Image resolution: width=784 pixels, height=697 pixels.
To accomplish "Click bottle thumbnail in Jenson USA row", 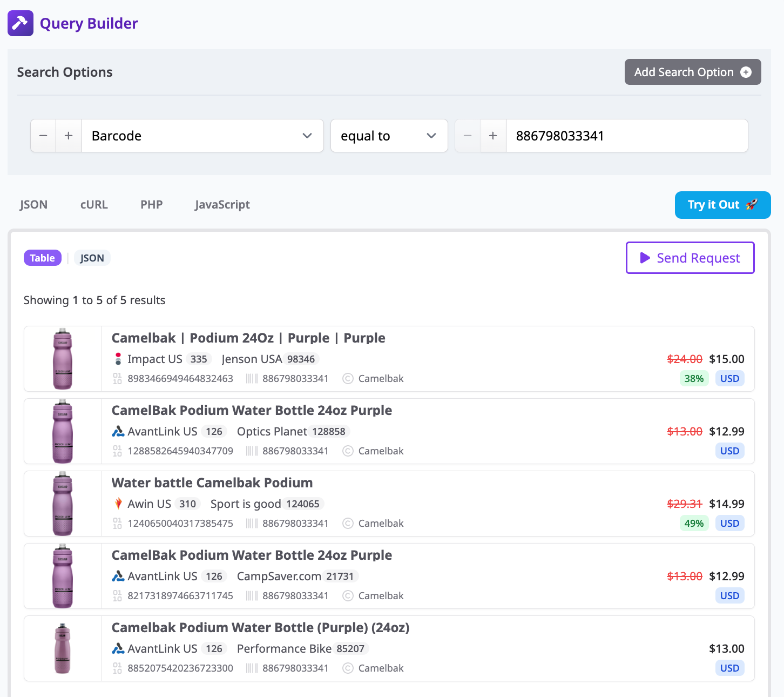I will click(x=63, y=359).
